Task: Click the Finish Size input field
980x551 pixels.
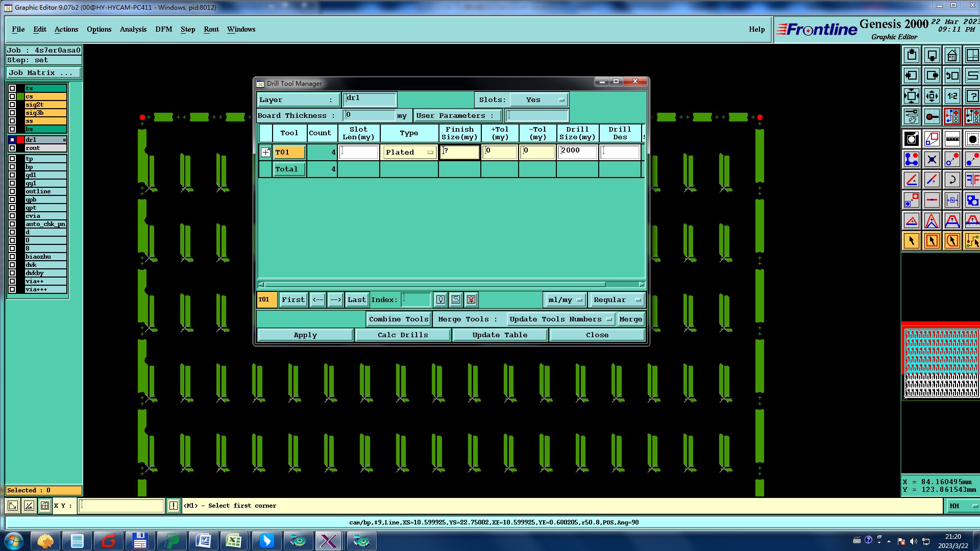Action: tap(460, 152)
